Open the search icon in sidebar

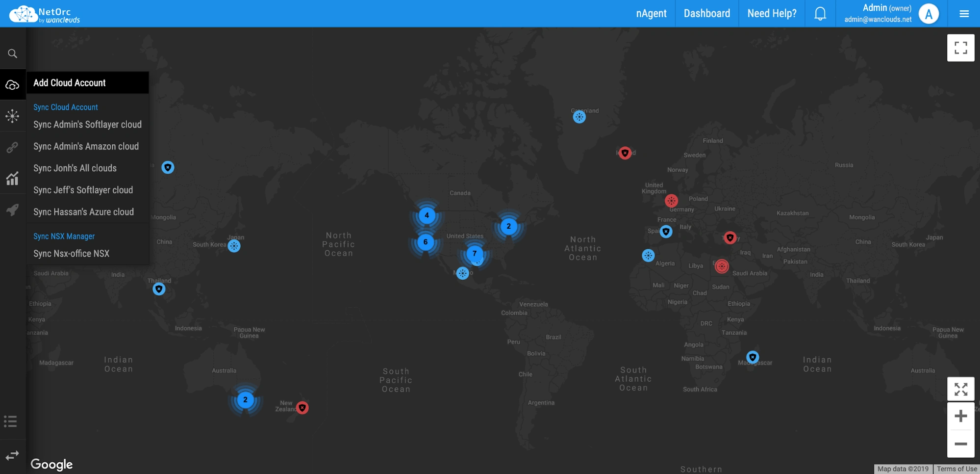(13, 53)
